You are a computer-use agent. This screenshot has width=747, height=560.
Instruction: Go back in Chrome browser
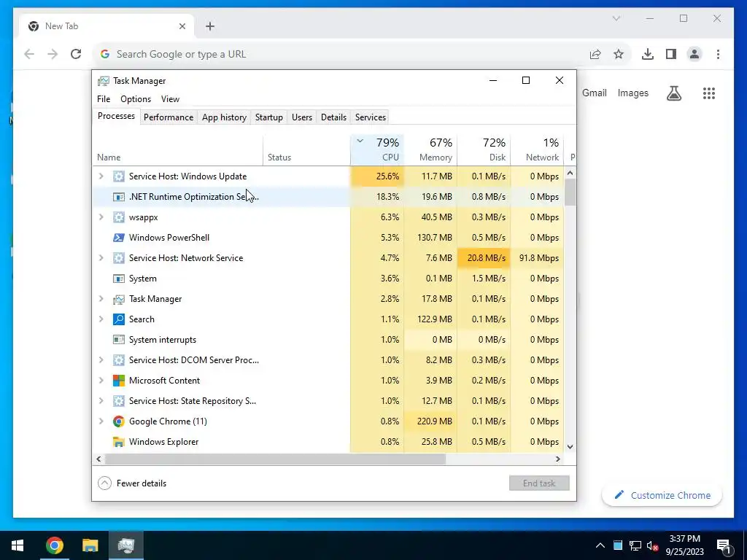coord(29,54)
